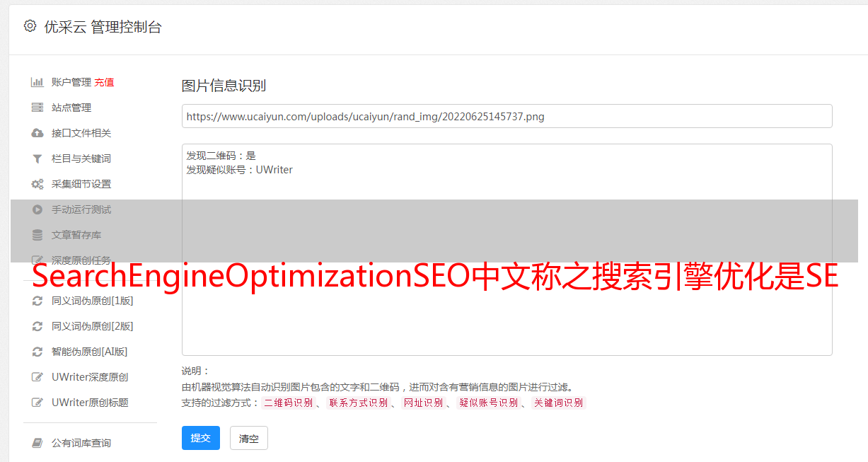Viewport: 868px width, 462px height.
Task: Open 接口文件相关 in the sidebar
Action: point(81,133)
